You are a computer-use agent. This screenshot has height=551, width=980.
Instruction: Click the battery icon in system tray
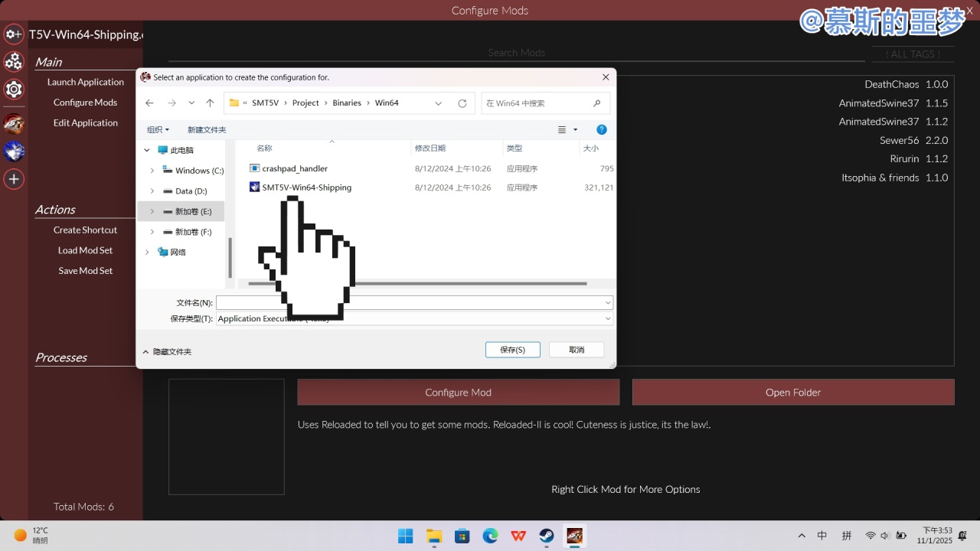(x=902, y=536)
